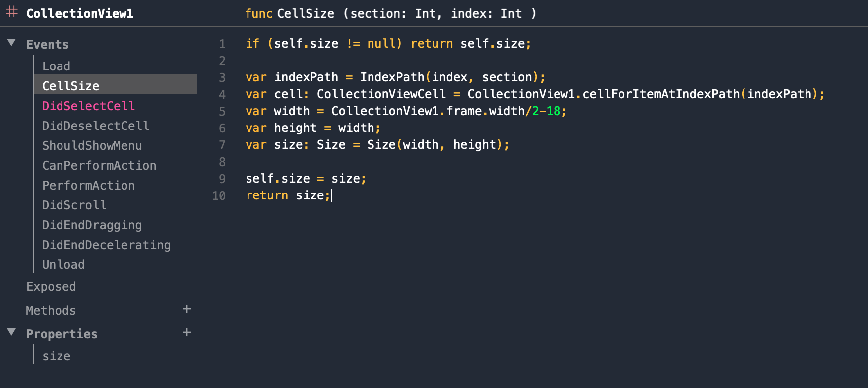Open the DidSelectCell event
Screen dimensions: 868x388
(88, 106)
